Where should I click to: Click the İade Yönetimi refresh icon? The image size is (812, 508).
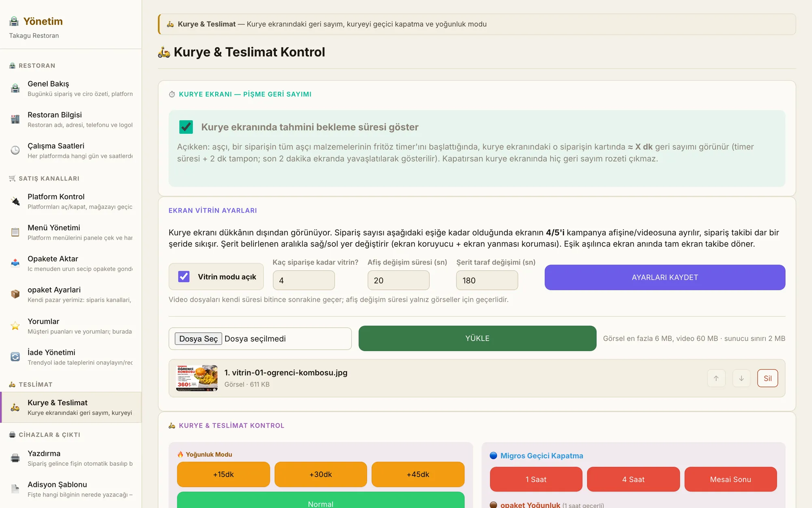15,357
